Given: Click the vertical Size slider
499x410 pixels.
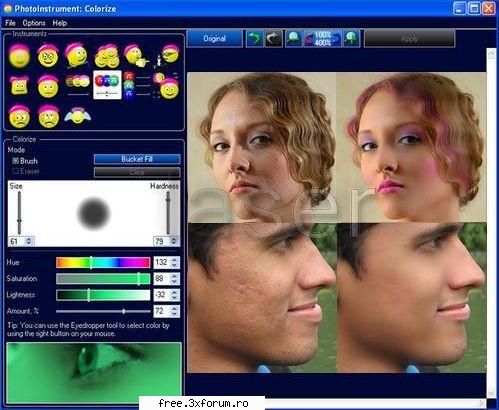Looking at the screenshot, I should click(x=20, y=213).
